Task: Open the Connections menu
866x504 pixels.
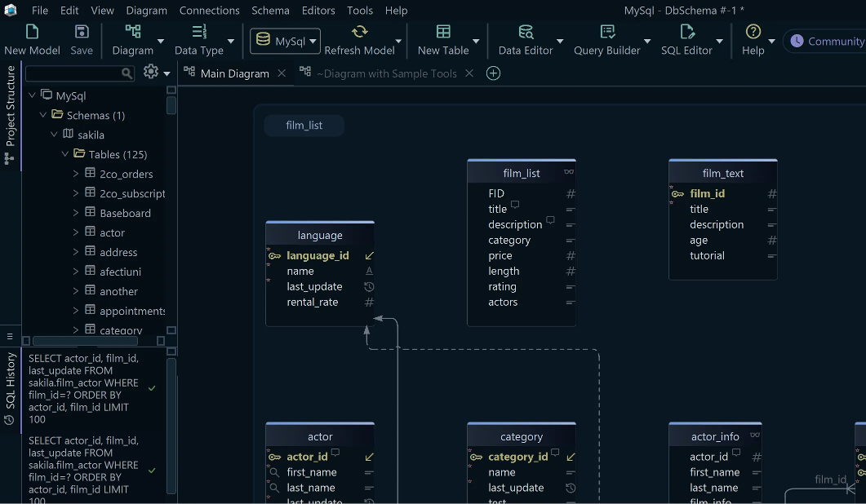Action: tap(209, 11)
